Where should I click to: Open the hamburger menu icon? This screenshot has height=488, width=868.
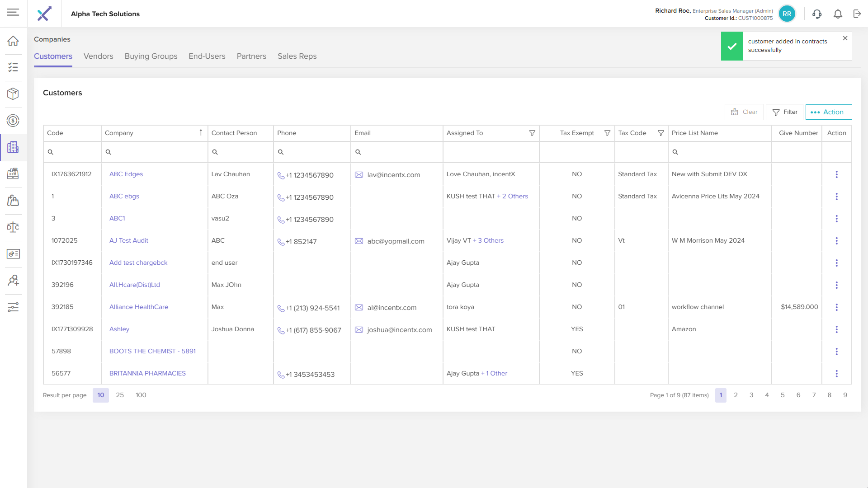13,12
